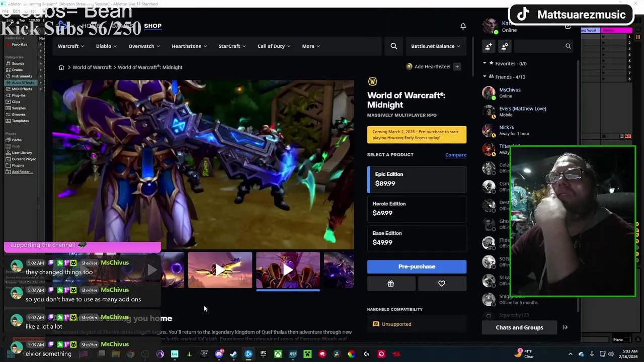Switch to the SHOP tab
The height and width of the screenshot is (362, 644).
click(x=152, y=26)
